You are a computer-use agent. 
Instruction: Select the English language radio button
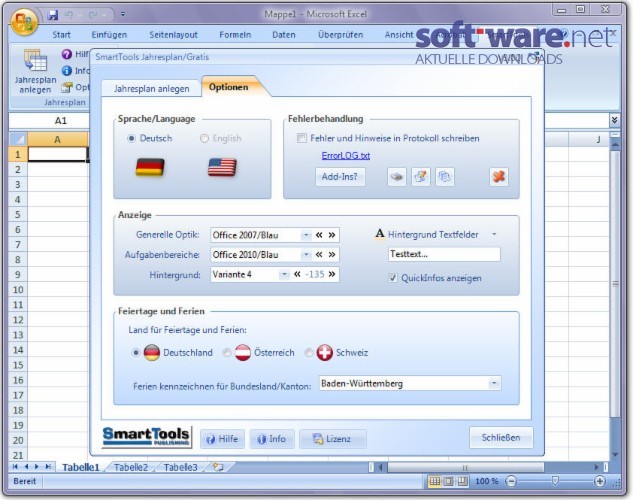click(x=204, y=138)
